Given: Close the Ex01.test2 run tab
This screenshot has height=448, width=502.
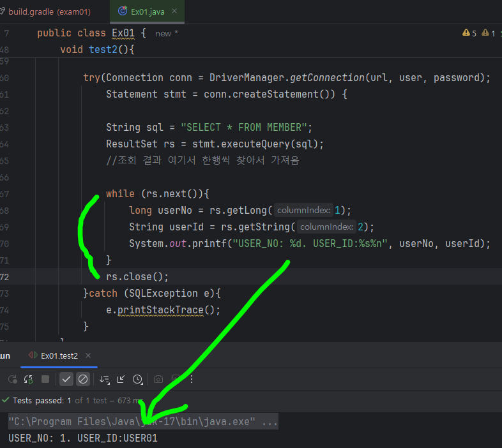Looking at the screenshot, I should pos(88,355).
